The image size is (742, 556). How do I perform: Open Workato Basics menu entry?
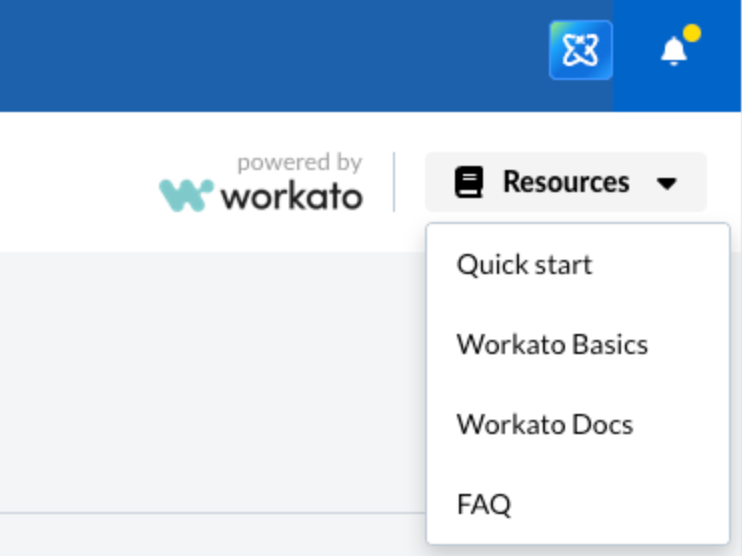[x=552, y=345]
